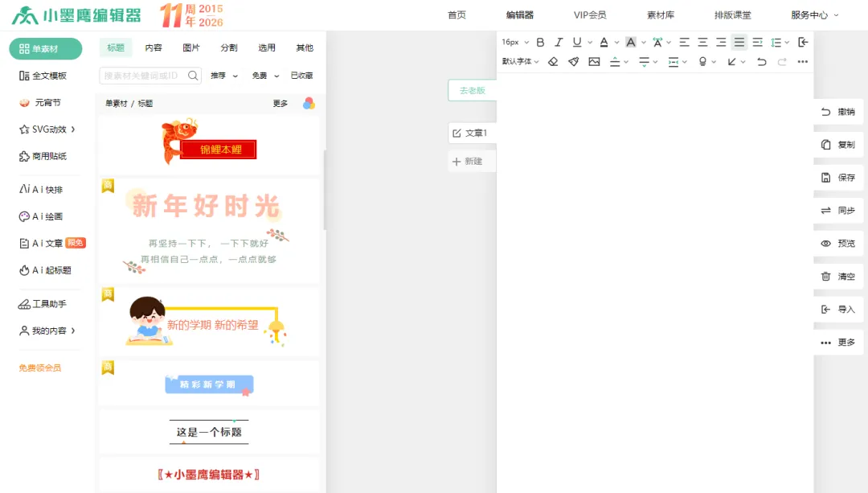
Task: Click line height icon
Action: (x=776, y=42)
